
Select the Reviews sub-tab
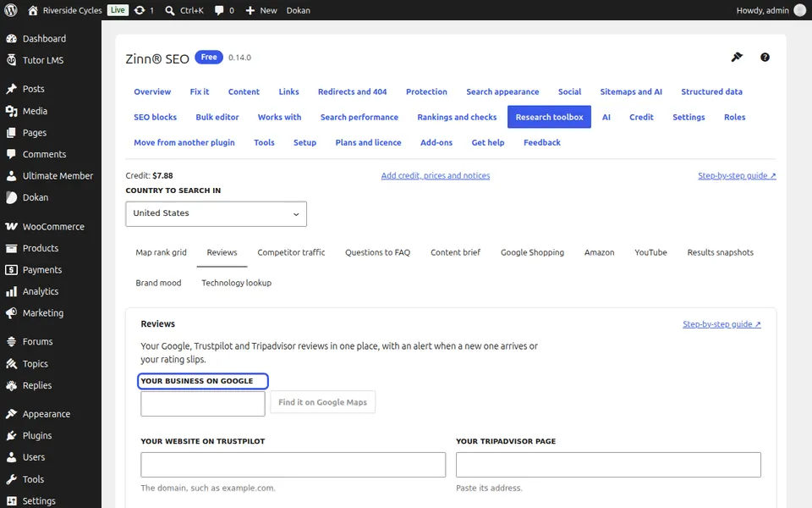222,252
